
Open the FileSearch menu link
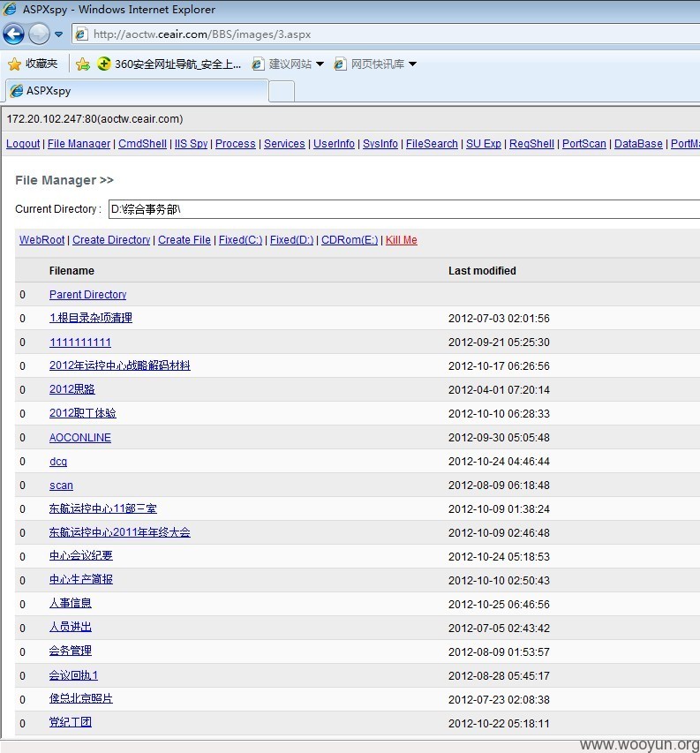coord(432,144)
